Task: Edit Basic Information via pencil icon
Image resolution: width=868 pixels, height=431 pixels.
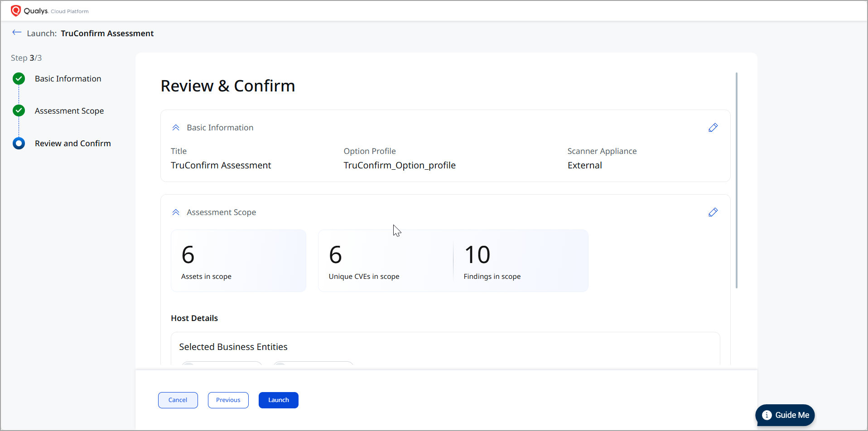Action: pyautogui.click(x=713, y=128)
